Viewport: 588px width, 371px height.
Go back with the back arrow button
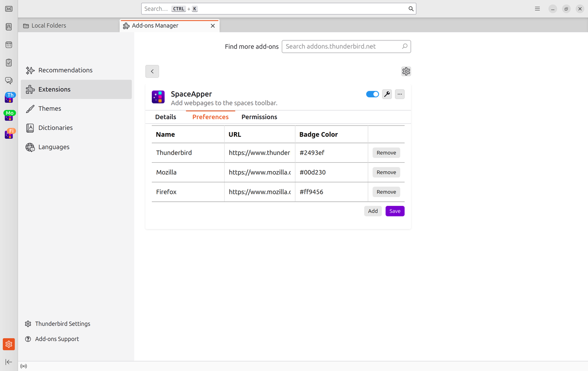click(x=152, y=71)
